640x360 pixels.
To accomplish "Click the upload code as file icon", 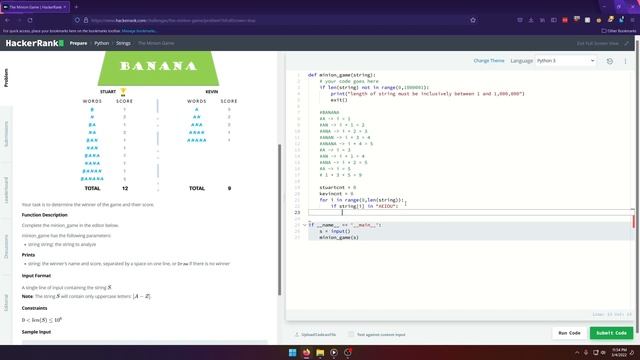I will click(x=297, y=334).
